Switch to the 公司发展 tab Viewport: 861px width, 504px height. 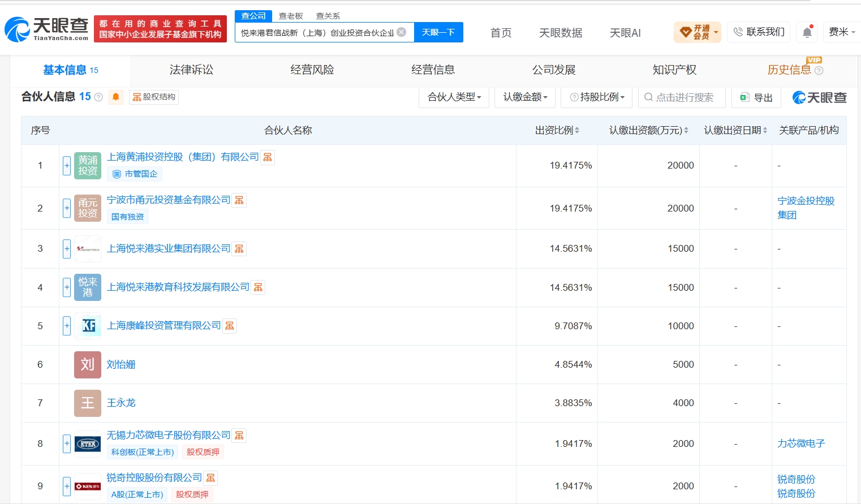tap(554, 70)
